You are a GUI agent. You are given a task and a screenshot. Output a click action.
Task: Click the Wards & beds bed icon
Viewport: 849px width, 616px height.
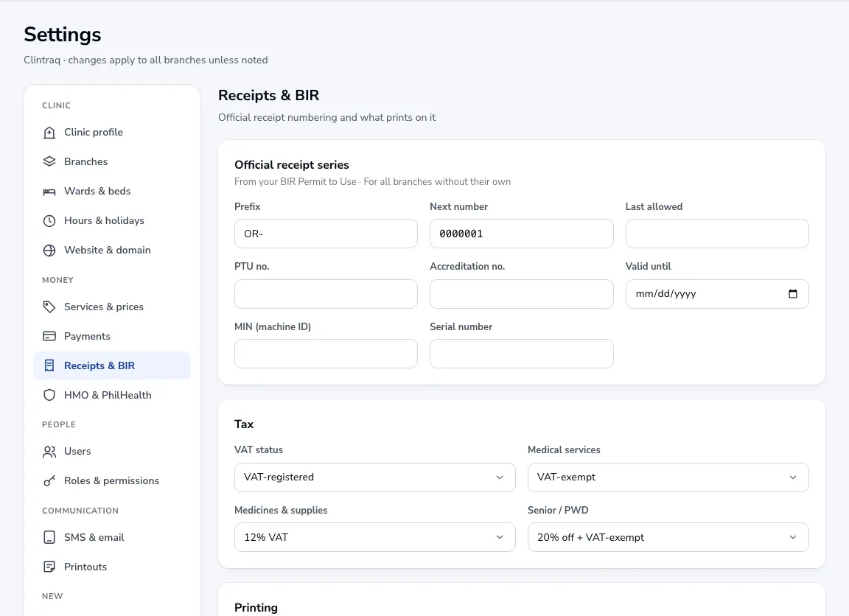click(x=49, y=192)
